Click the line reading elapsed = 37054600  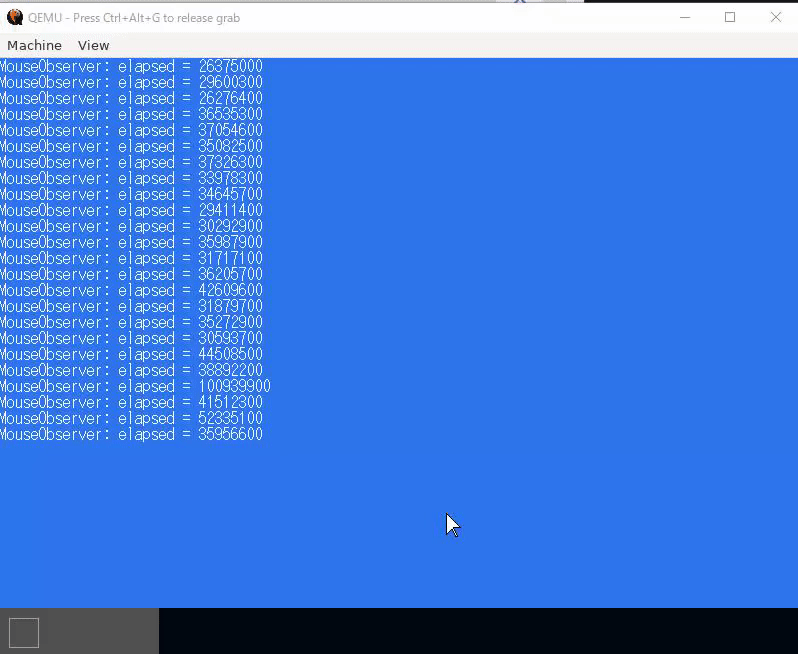[x=131, y=130]
